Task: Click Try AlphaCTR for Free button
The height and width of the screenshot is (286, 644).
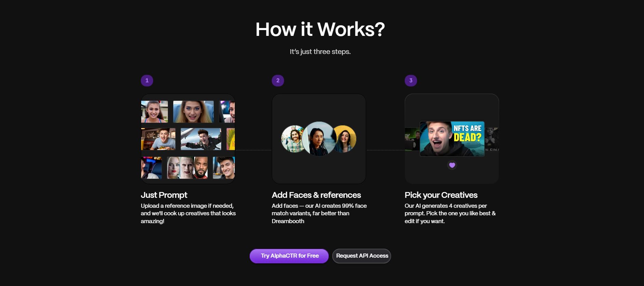Action: [289, 256]
